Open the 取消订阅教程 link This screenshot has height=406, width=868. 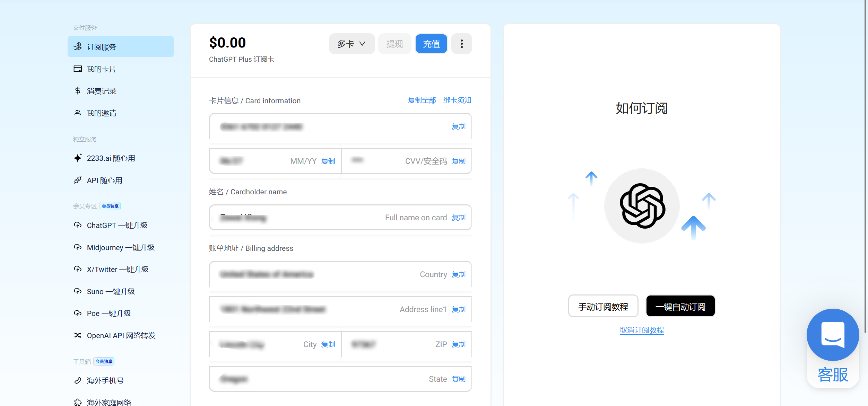(x=642, y=330)
